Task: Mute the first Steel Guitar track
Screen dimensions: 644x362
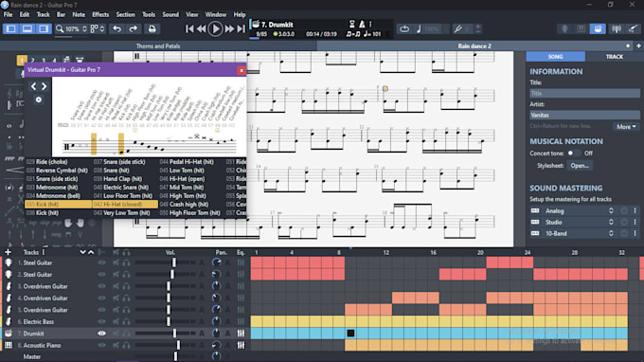Action: point(116,262)
